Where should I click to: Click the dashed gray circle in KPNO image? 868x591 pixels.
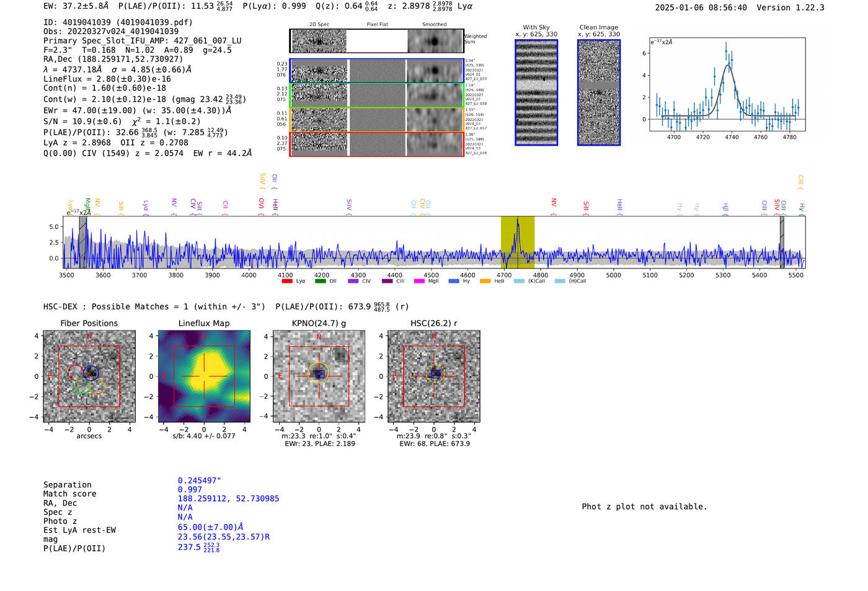(x=340, y=355)
